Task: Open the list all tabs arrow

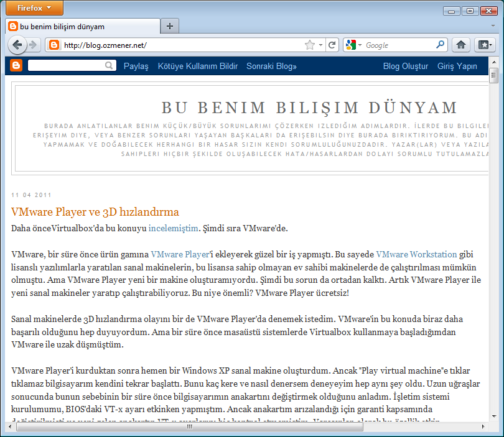Action: tap(493, 25)
